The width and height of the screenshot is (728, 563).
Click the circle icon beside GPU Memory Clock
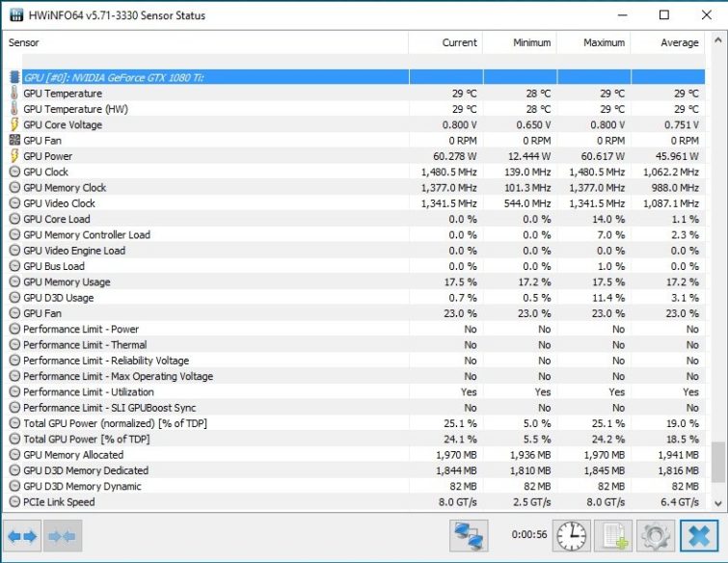point(14,188)
